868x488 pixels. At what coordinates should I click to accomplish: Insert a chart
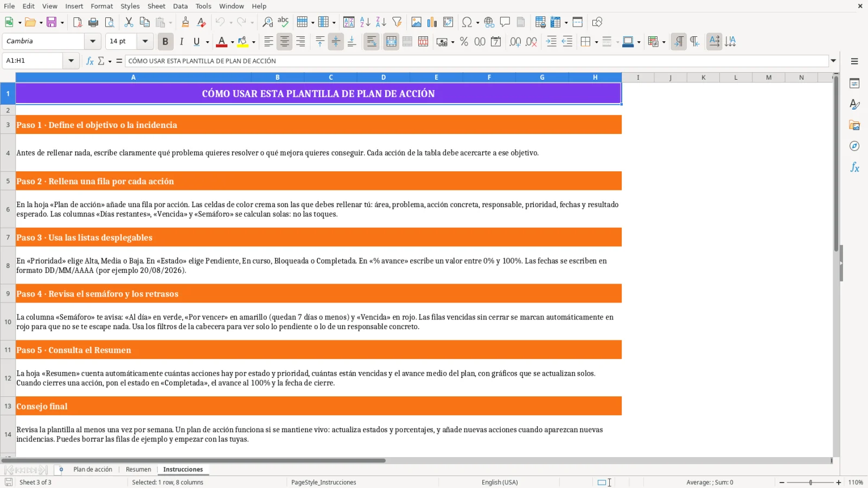432,22
